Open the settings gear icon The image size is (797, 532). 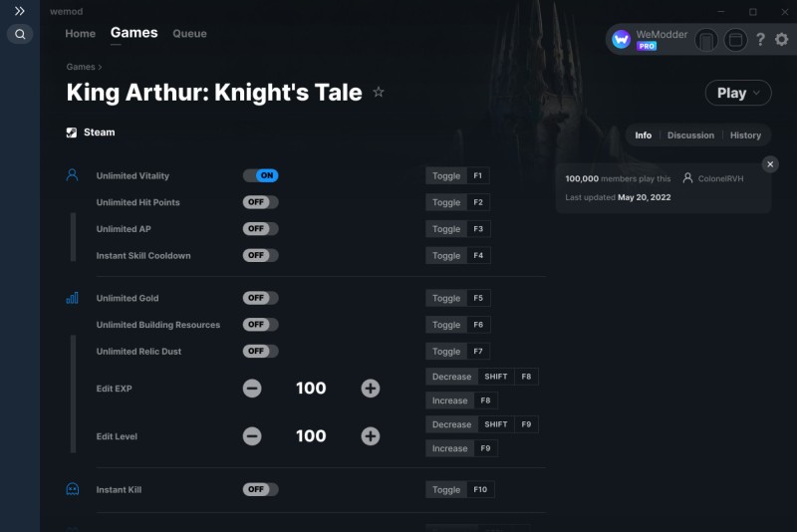point(781,39)
